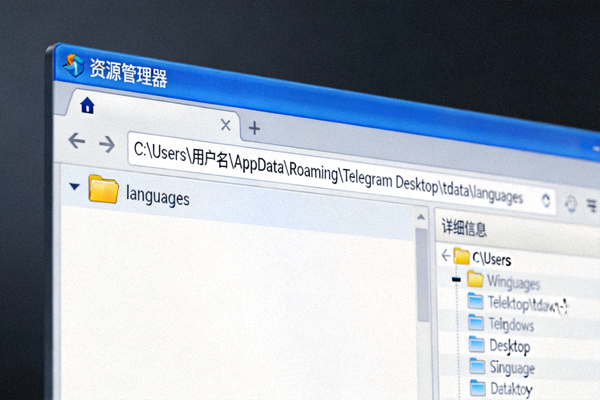The height and width of the screenshot is (400, 600).
Task: Click the 资源管理器 window title text
Action: 129,73
